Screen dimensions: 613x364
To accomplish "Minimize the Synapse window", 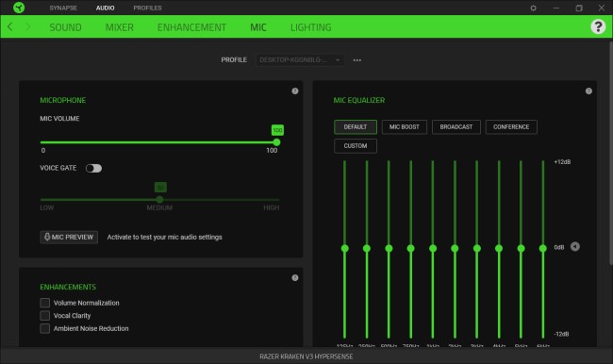I will 555,8.
